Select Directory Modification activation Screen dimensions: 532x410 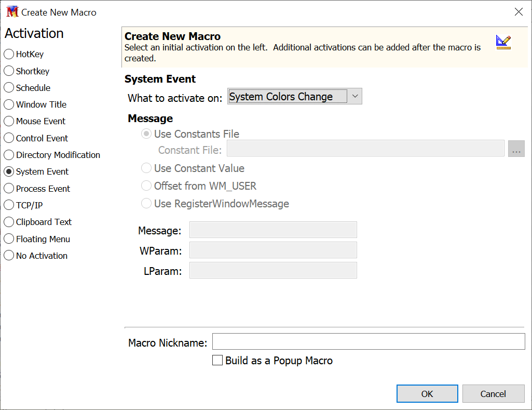coord(9,155)
